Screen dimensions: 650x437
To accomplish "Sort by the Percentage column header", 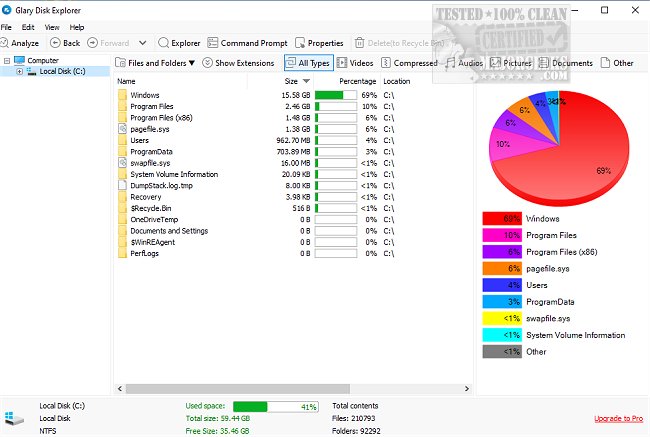I will (357, 81).
